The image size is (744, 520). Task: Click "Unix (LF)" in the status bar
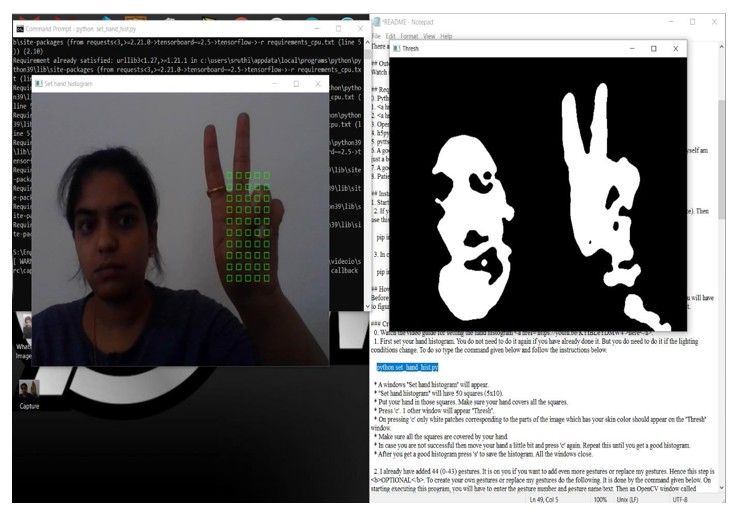(x=627, y=500)
